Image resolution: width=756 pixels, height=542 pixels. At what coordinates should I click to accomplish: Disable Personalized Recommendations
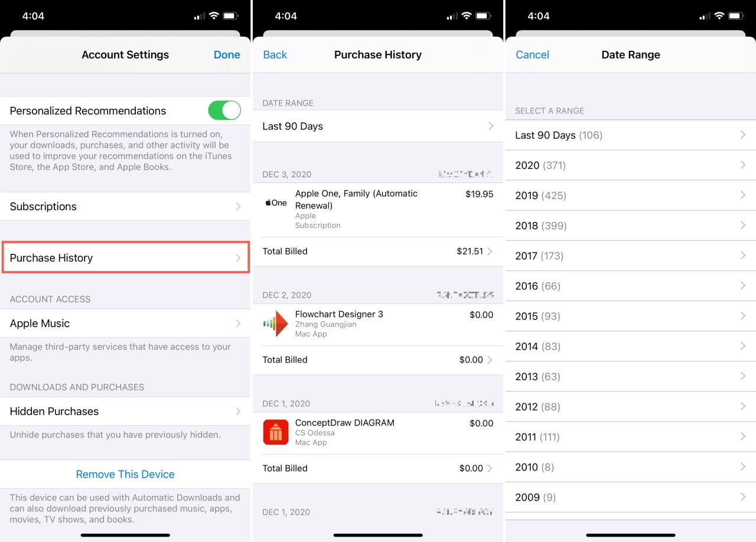tap(224, 110)
